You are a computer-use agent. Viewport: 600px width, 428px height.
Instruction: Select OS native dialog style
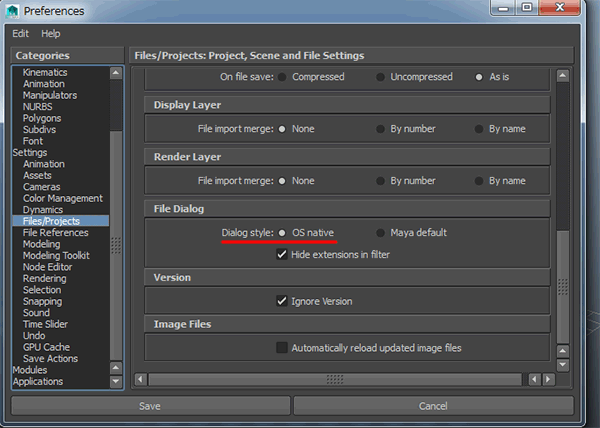tap(282, 233)
